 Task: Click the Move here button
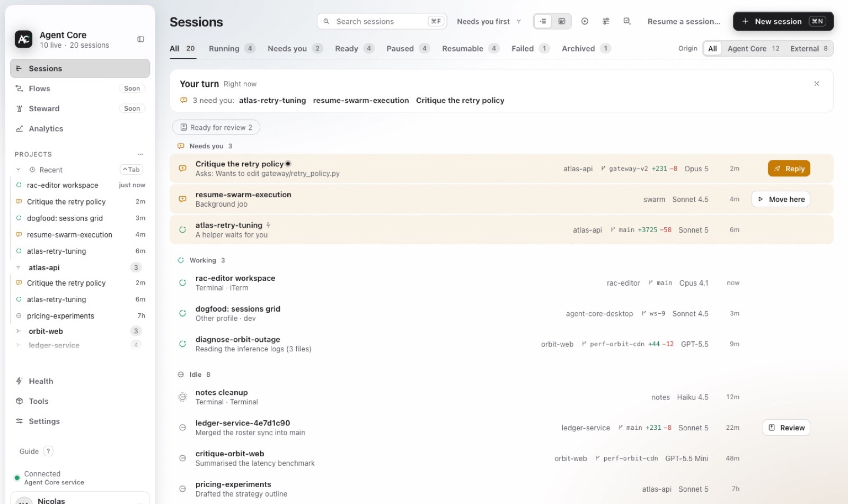point(781,199)
